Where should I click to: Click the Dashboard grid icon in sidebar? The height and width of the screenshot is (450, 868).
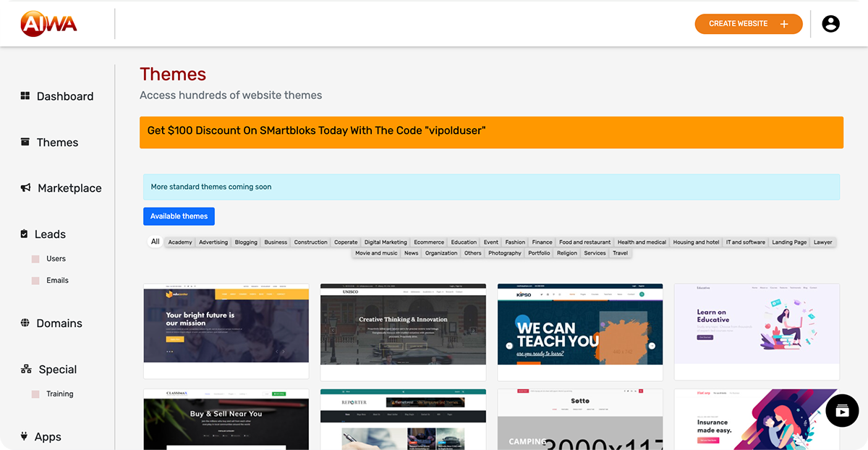click(25, 96)
